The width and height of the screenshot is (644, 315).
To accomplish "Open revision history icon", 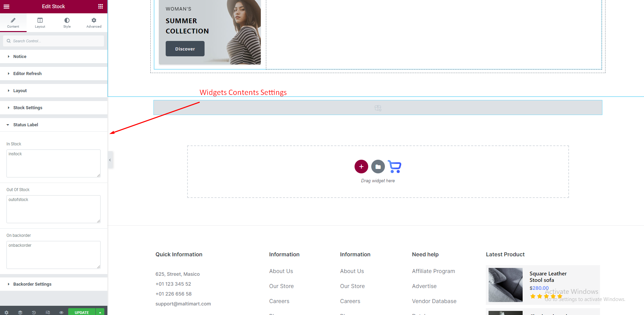I will click(x=34, y=312).
